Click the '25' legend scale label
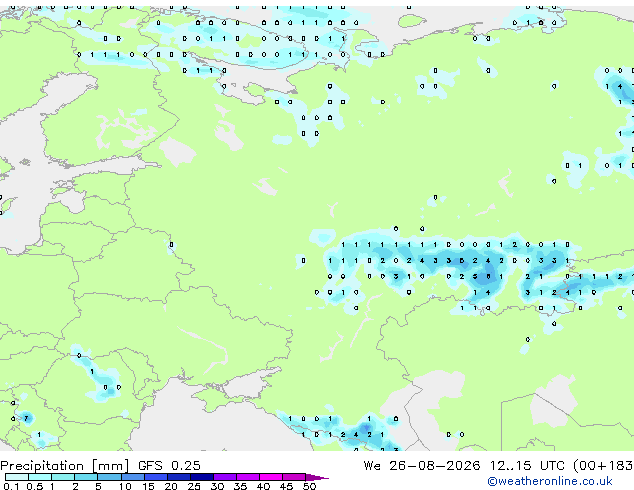Viewport: 634px width, 490px height. click(x=194, y=486)
